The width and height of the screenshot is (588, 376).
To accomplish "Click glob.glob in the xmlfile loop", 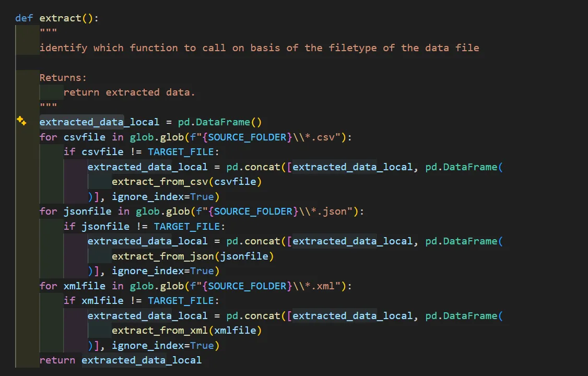I will (x=158, y=286).
